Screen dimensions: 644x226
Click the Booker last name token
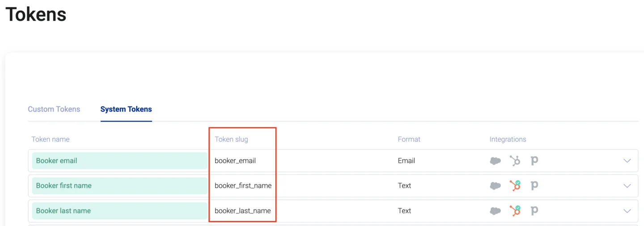tap(119, 211)
